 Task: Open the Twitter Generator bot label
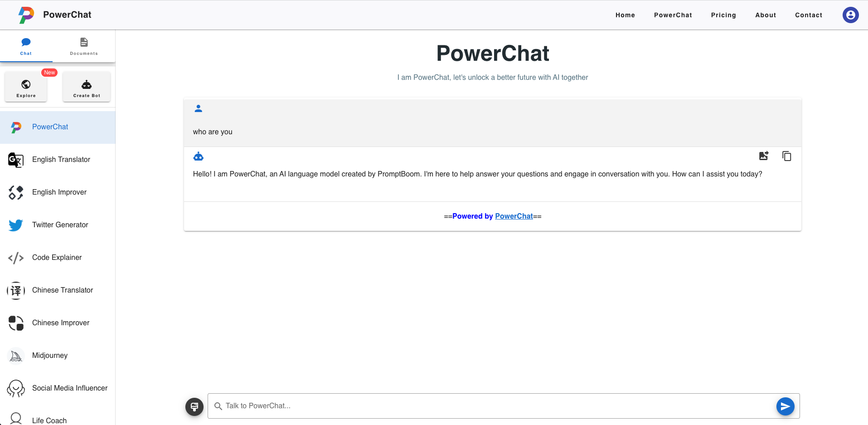60,225
